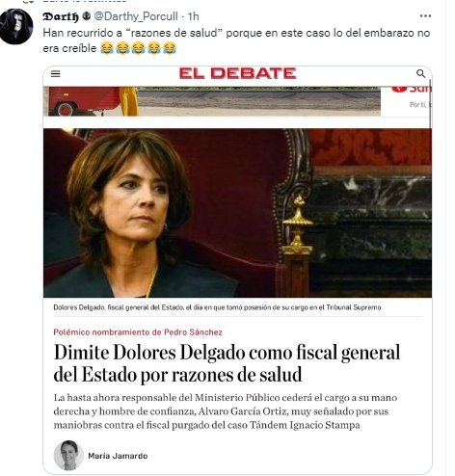Click the scrollbar inside the article screenshot
This screenshot has height=476, width=455.
pos(430,103)
